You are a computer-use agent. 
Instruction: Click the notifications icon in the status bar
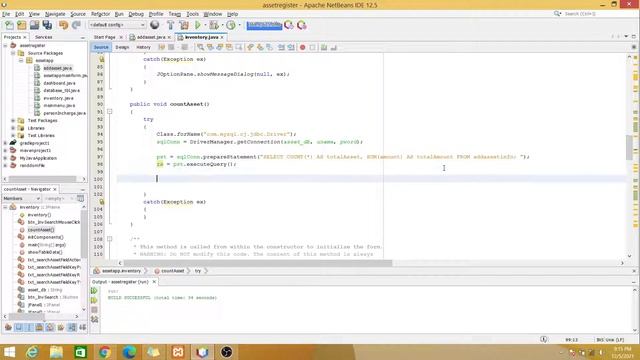544,340
